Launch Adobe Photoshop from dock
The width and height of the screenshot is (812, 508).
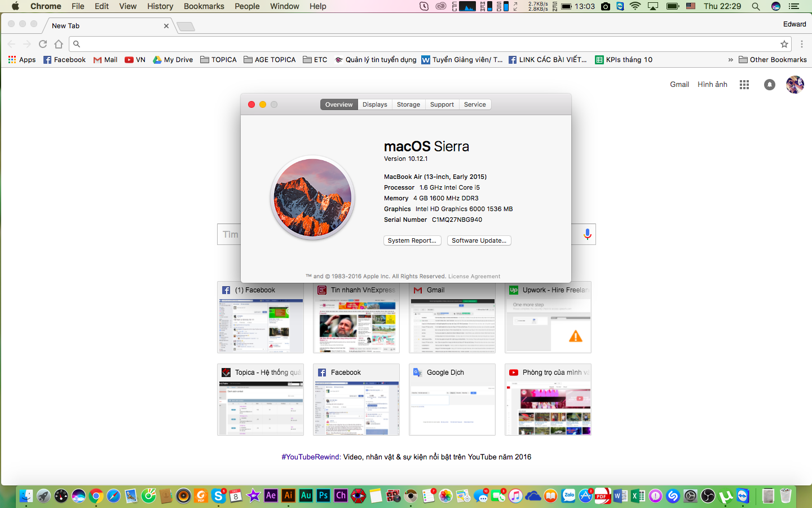(x=323, y=496)
